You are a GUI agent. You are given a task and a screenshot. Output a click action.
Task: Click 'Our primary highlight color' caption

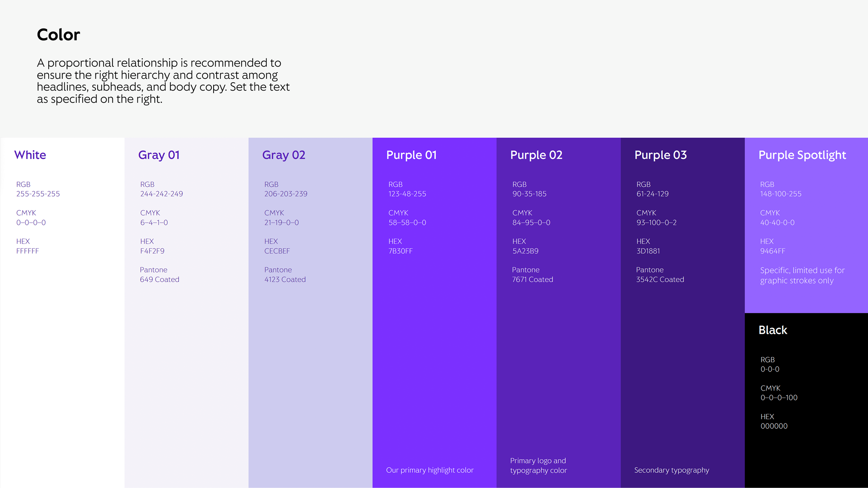point(429,470)
